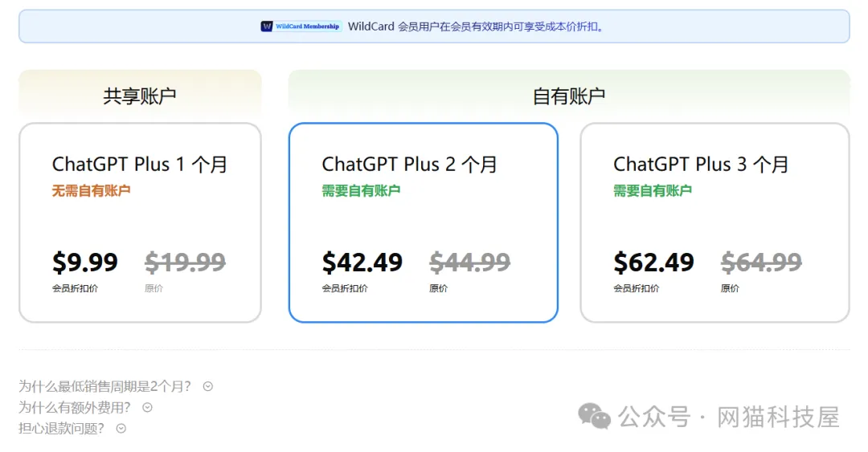
Task: Open the 为什么有额外费用 question text
Action: point(74,407)
